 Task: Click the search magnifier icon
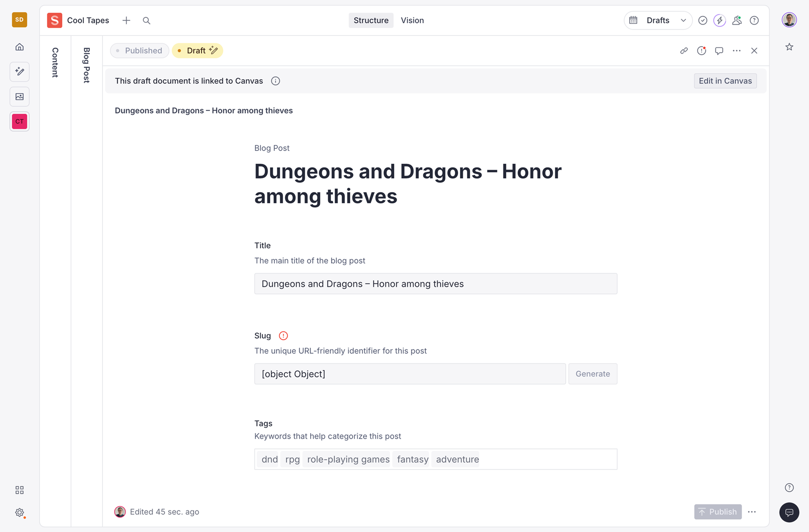146,20
